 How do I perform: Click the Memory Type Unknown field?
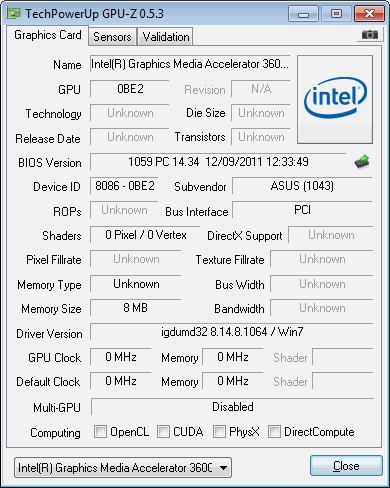point(136,284)
